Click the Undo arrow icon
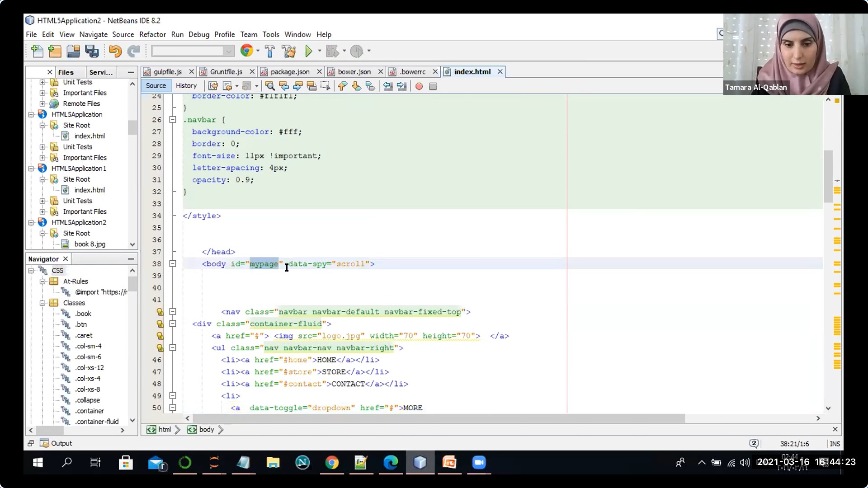This screenshot has width=868, height=488. click(x=115, y=51)
